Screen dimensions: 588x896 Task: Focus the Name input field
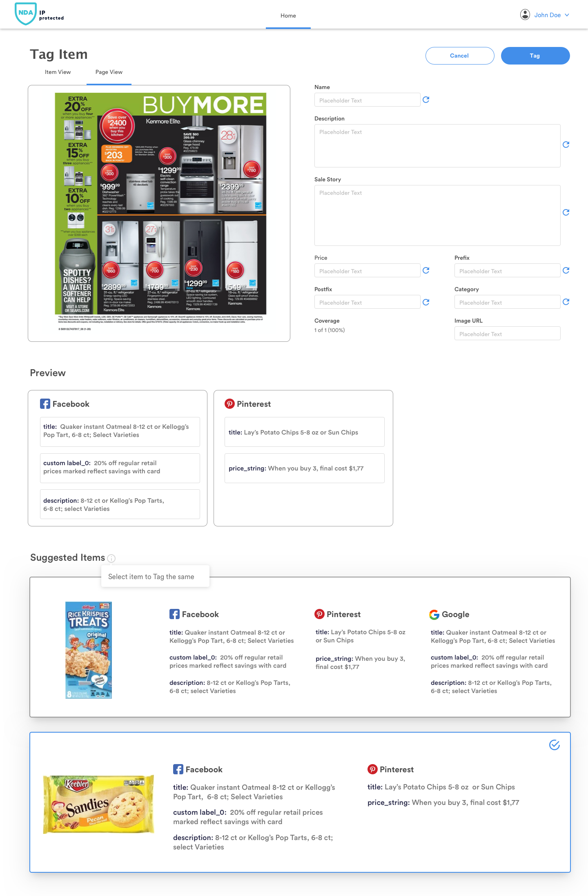[367, 100]
